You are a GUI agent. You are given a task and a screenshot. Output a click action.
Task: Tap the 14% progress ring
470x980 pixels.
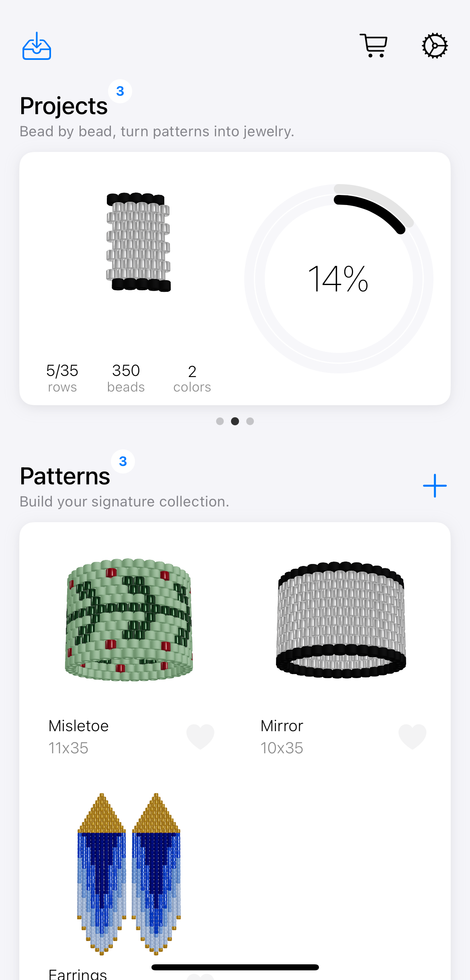click(339, 279)
